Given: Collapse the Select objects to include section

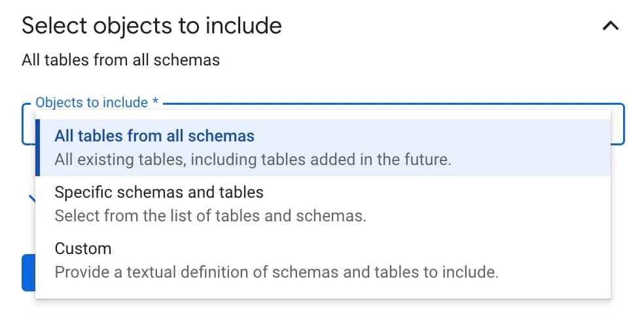Looking at the screenshot, I should pos(609,26).
